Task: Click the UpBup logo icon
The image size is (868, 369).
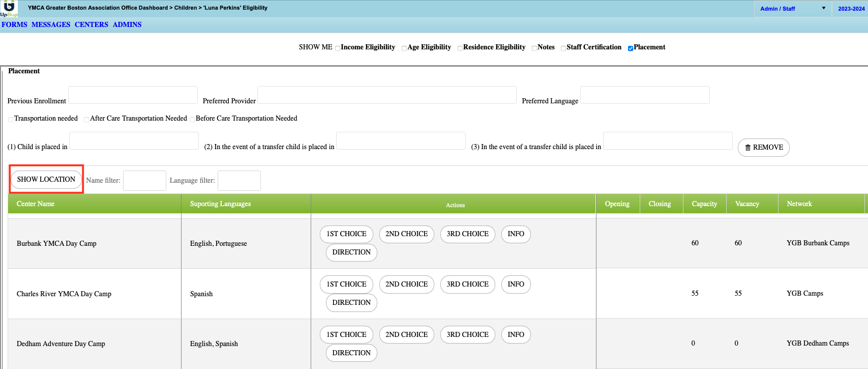Action: 9,8
